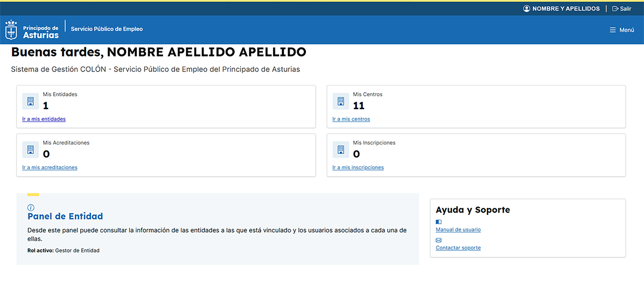This screenshot has width=644, height=289.
Task: Open the Manual de usuario link
Action: 458,230
